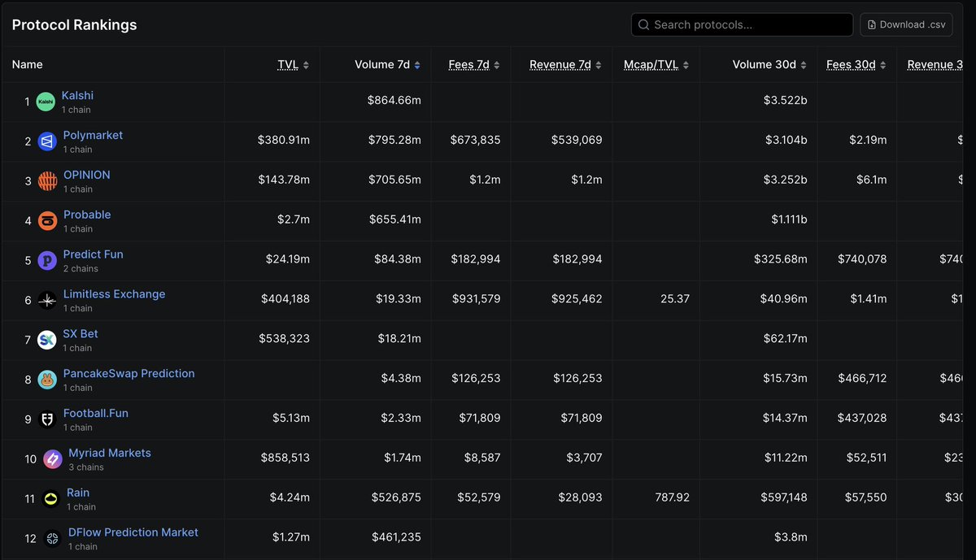
Task: Open the Kalshi protocol link
Action: click(77, 95)
